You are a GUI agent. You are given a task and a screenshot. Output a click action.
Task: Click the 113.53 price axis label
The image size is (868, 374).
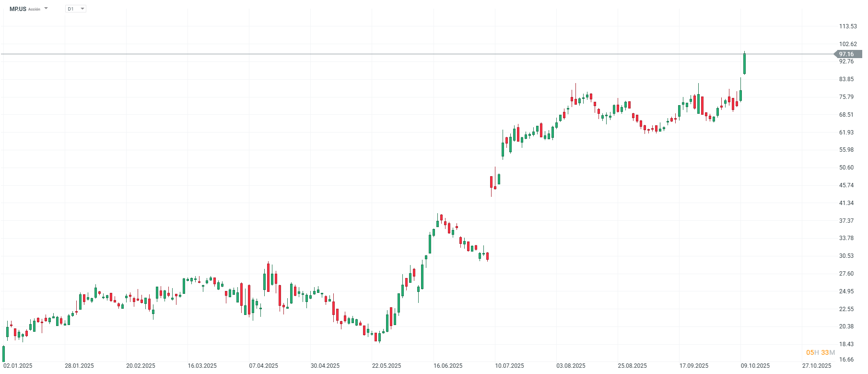coord(847,26)
